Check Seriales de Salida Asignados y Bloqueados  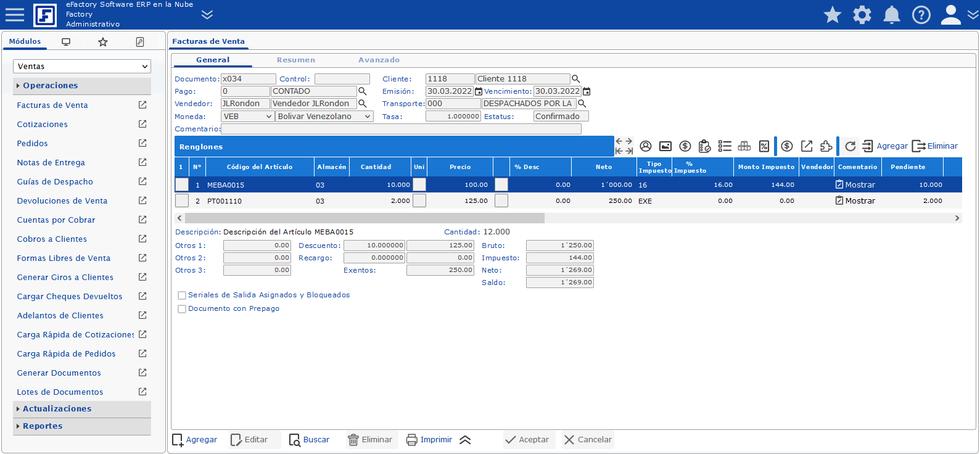click(x=182, y=295)
